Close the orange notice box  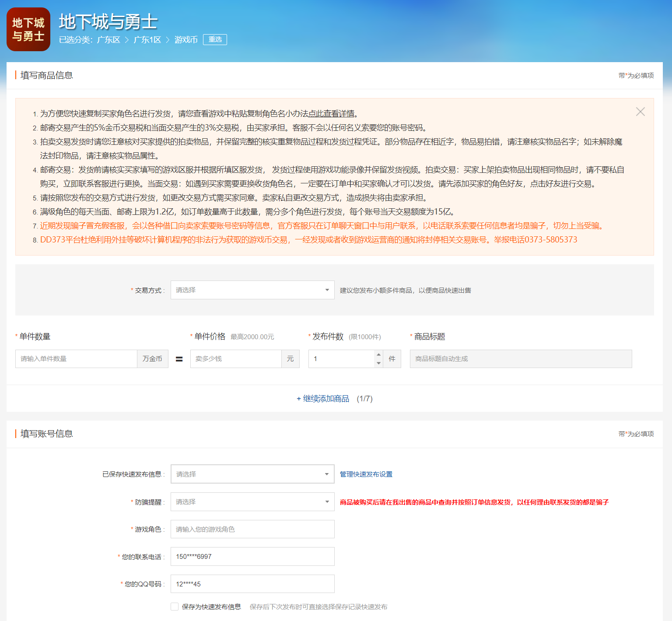tap(640, 112)
